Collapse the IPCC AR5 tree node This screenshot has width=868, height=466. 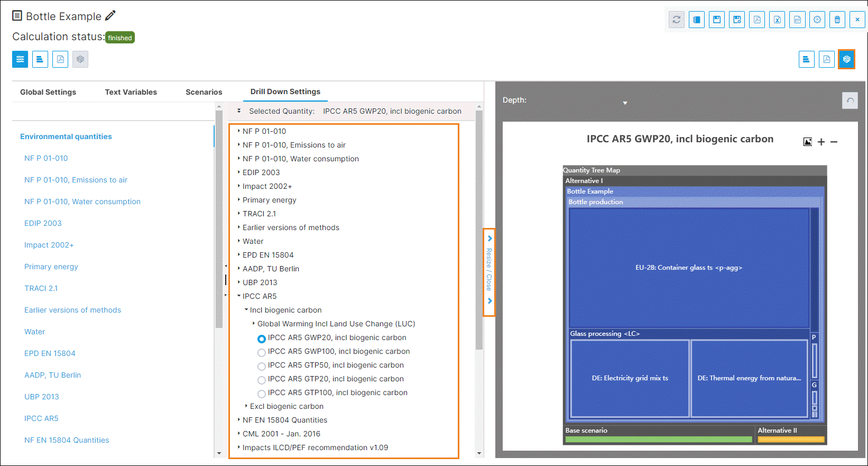[x=239, y=296]
